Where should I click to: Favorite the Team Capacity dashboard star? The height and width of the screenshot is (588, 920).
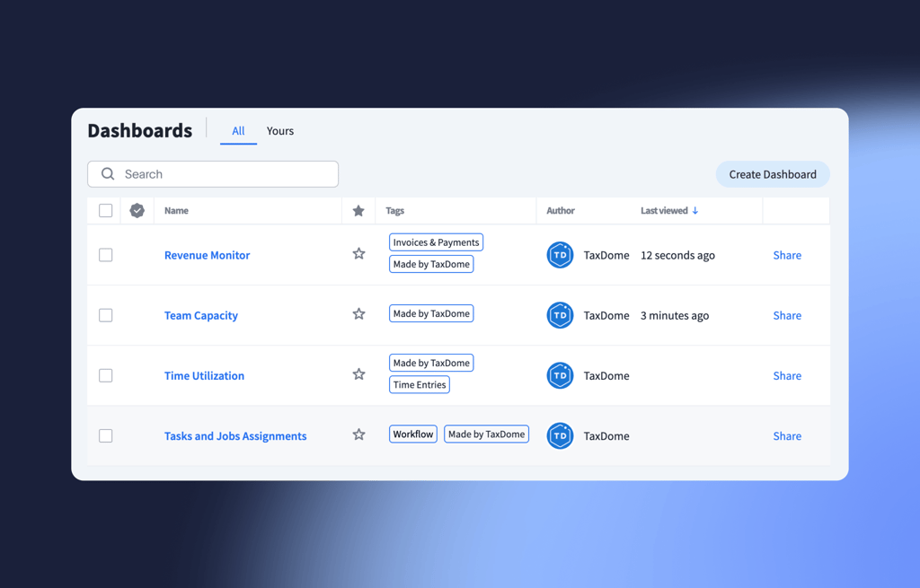[x=358, y=314]
